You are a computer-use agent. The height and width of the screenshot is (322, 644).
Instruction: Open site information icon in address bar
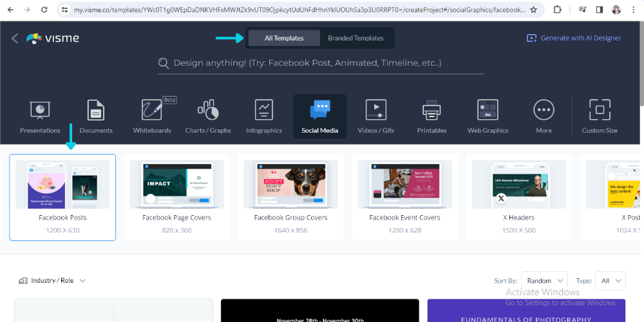(64, 10)
